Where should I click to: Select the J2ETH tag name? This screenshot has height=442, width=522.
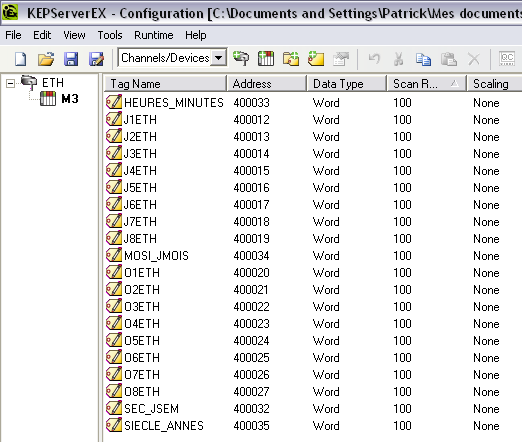coord(140,137)
